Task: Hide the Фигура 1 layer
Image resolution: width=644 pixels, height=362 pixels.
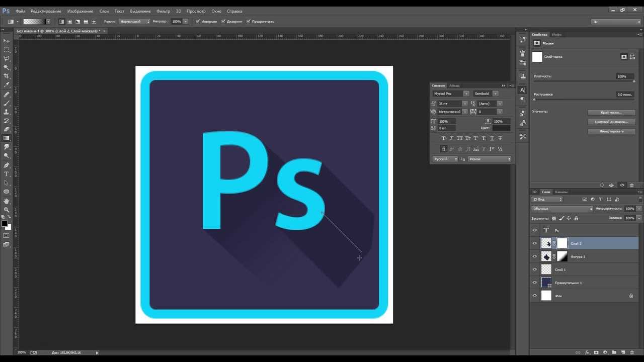Action: point(535,256)
